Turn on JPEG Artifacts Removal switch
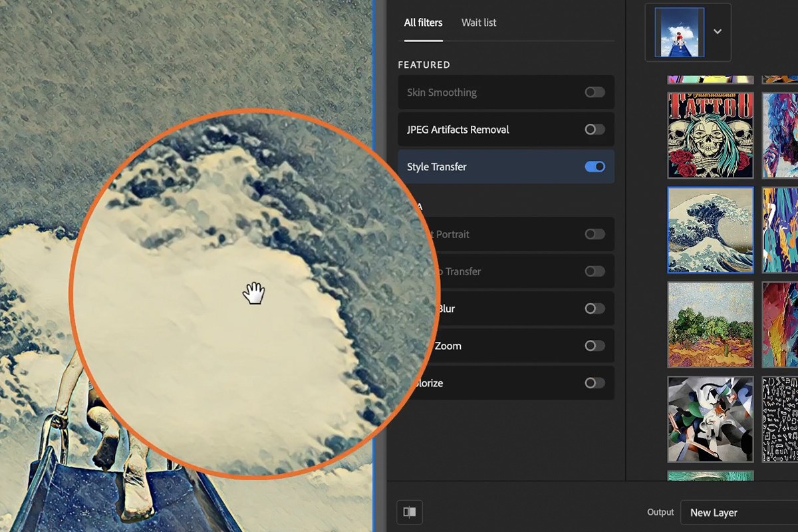 coord(595,130)
